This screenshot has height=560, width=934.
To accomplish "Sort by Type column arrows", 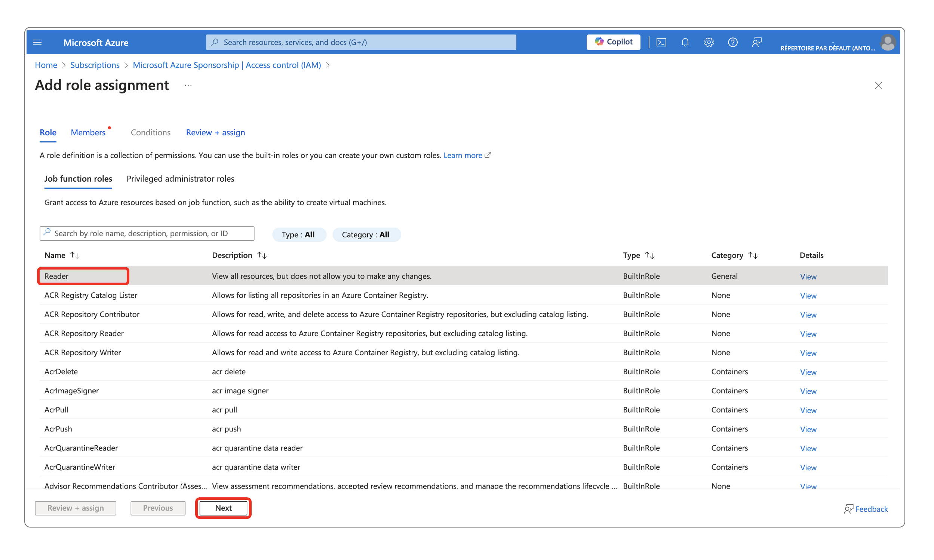I will 649,255.
